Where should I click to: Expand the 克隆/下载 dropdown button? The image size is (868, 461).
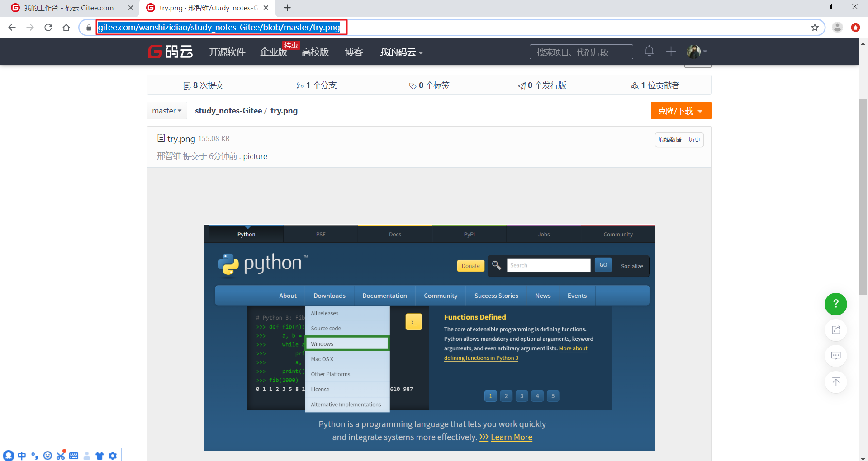(681, 111)
